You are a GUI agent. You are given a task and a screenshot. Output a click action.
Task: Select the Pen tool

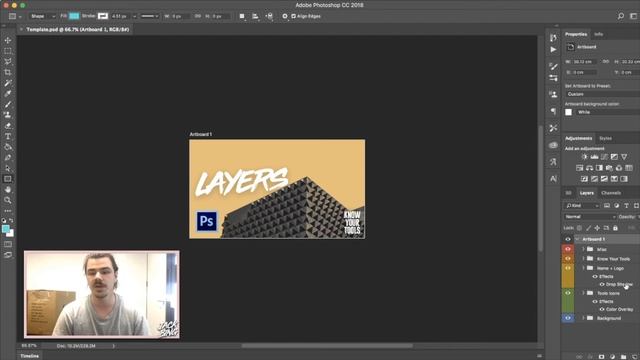pos(8,158)
